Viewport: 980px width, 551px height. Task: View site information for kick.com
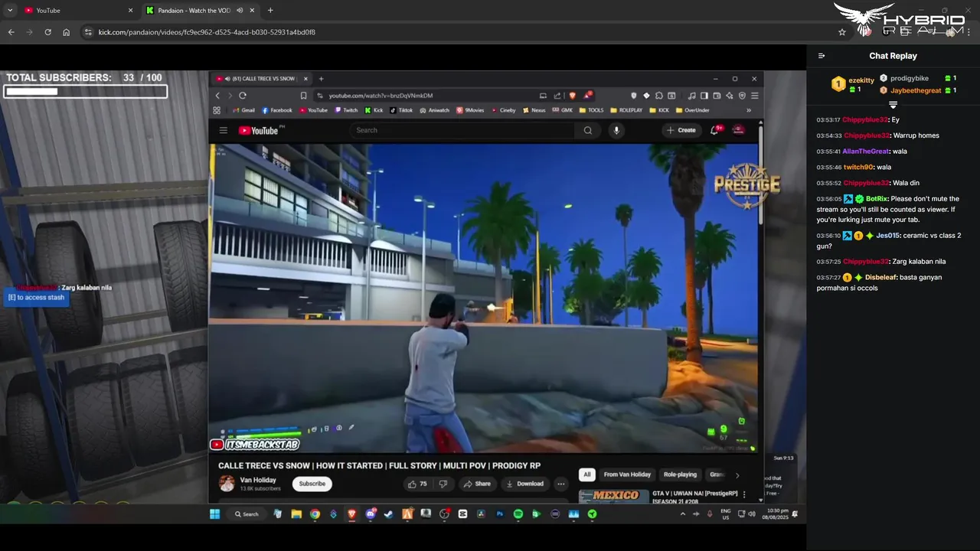point(88,32)
